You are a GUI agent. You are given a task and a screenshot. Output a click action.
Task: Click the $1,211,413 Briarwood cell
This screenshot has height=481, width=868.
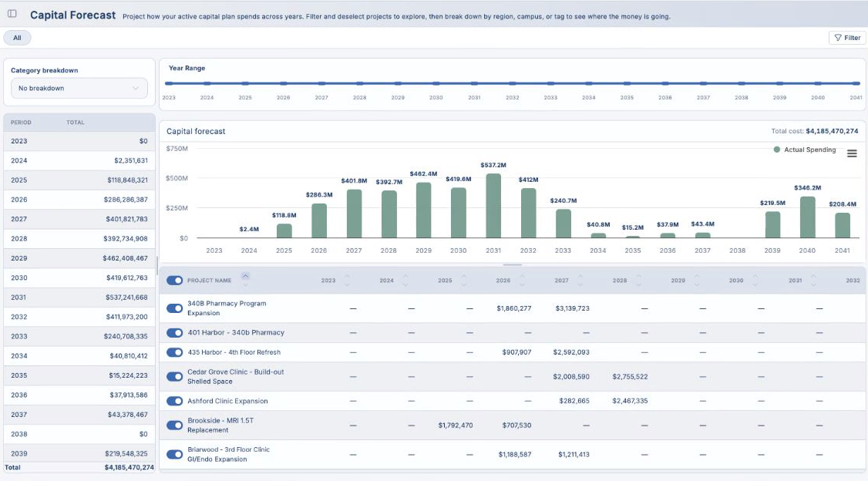tap(574, 455)
